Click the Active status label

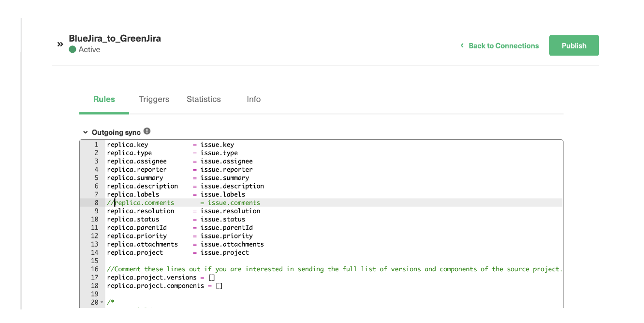[x=89, y=49]
